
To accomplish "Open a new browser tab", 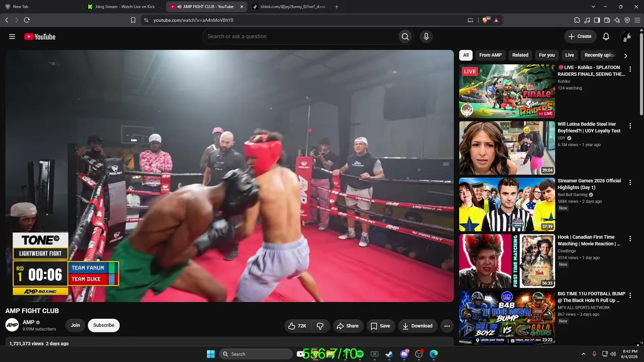I will coord(337,7).
